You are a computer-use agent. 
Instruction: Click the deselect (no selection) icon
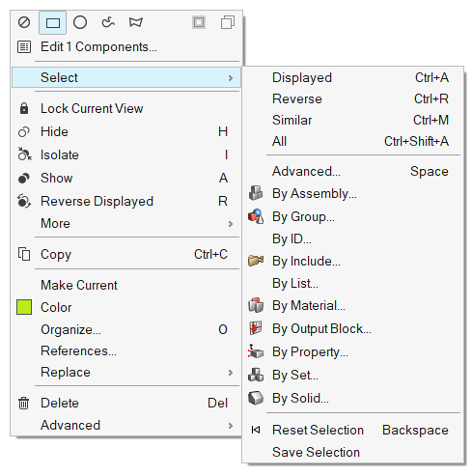pyautogui.click(x=24, y=22)
